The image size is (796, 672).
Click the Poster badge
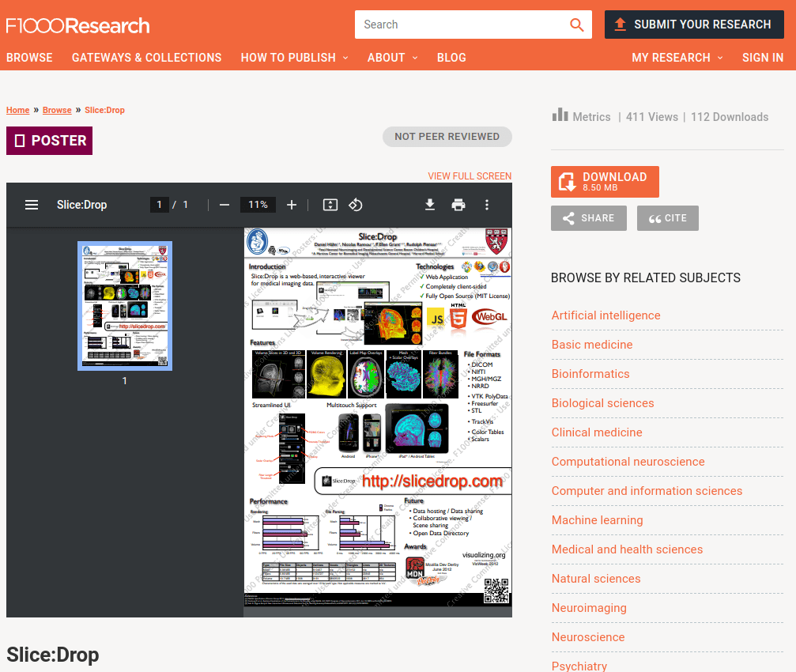(49, 141)
